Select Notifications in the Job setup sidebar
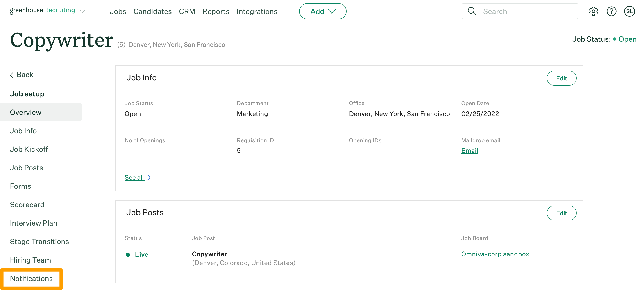This screenshot has height=299, width=644. click(31, 279)
